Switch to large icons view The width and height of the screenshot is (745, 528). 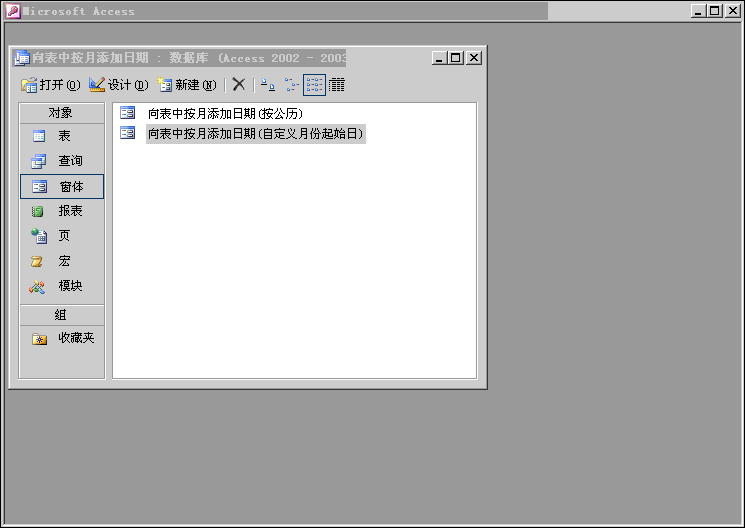[268, 85]
